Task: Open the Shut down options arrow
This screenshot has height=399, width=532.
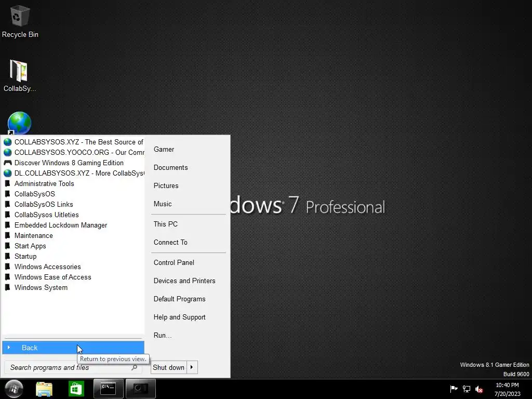Action: (192, 367)
